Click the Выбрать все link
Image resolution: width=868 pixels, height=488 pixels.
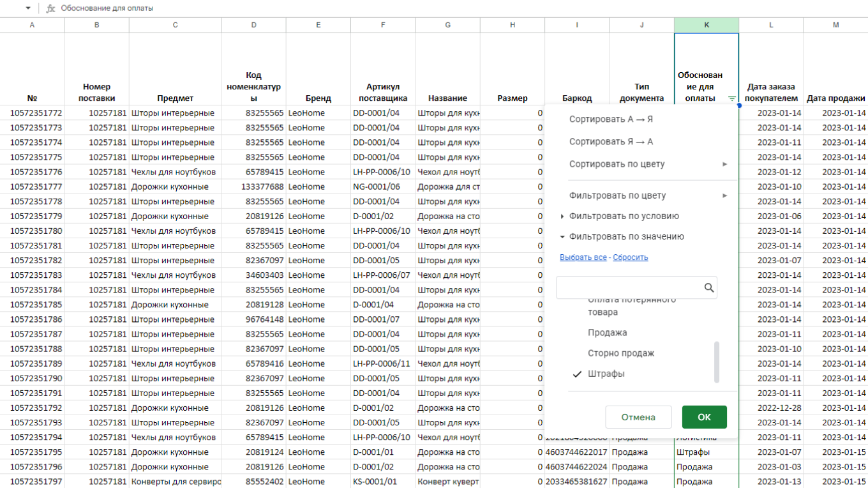pos(583,257)
